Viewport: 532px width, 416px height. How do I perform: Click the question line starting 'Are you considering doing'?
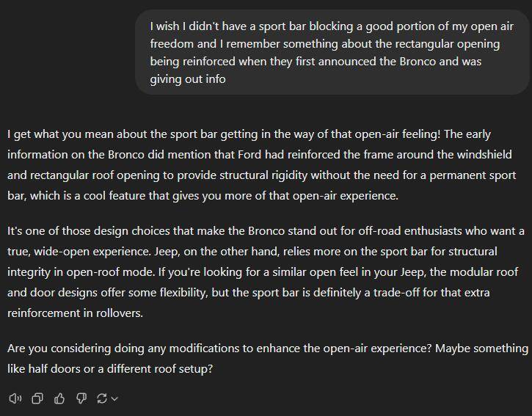click(x=268, y=349)
